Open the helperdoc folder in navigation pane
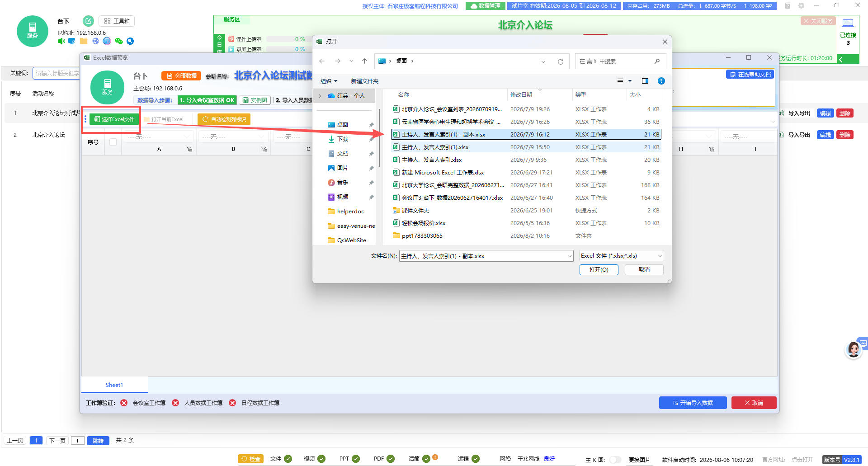Screen dimensions: 868x466 click(346, 212)
